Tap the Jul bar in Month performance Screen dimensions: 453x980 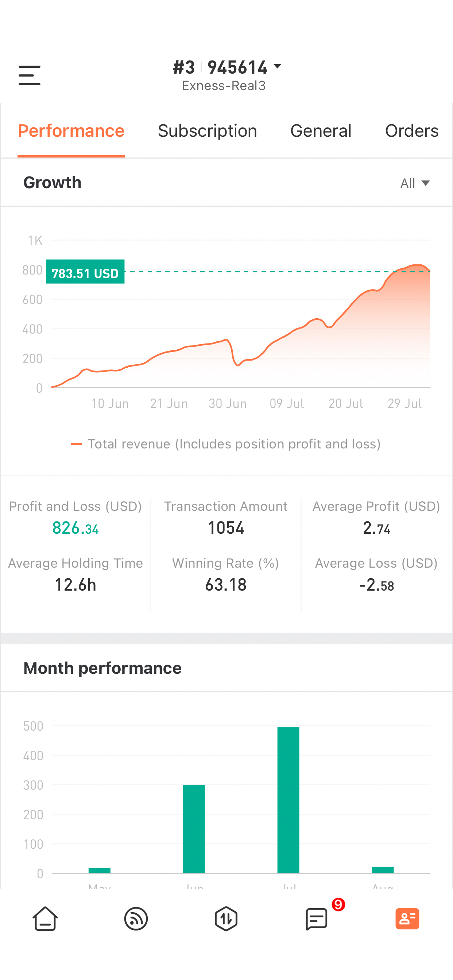click(288, 800)
